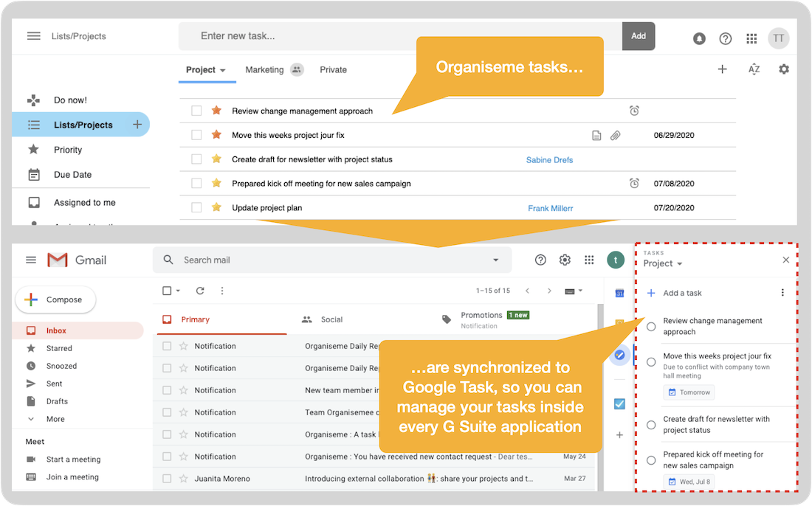Open Sabine Drefs assignee link
This screenshot has width=812, height=506.
pos(549,159)
